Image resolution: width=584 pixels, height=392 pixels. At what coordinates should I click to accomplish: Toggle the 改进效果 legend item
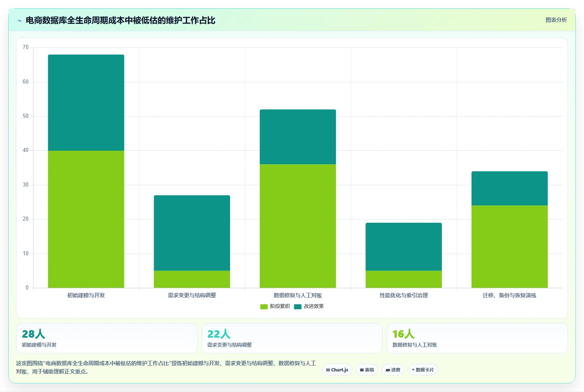pyautogui.click(x=309, y=306)
